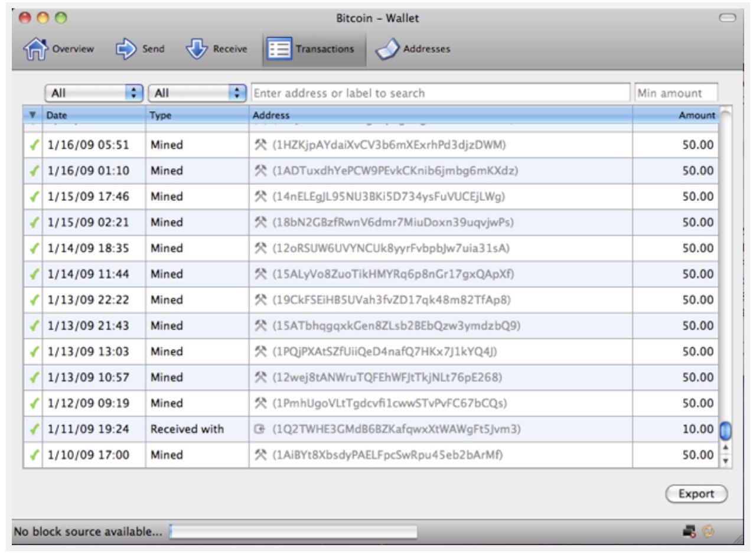Click mined pickaxe icon for 1AiBYt8X address
Image resolution: width=756 pixels, height=554 pixels.
[260, 455]
